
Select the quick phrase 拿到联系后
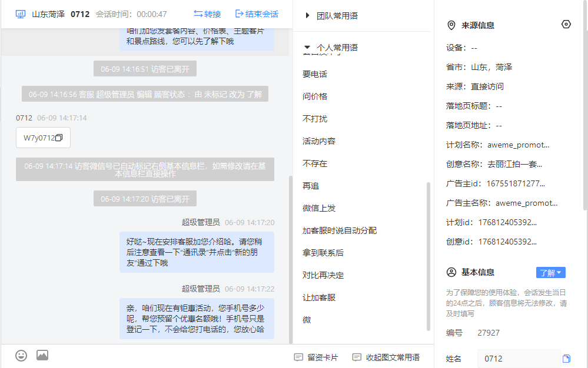[323, 253]
